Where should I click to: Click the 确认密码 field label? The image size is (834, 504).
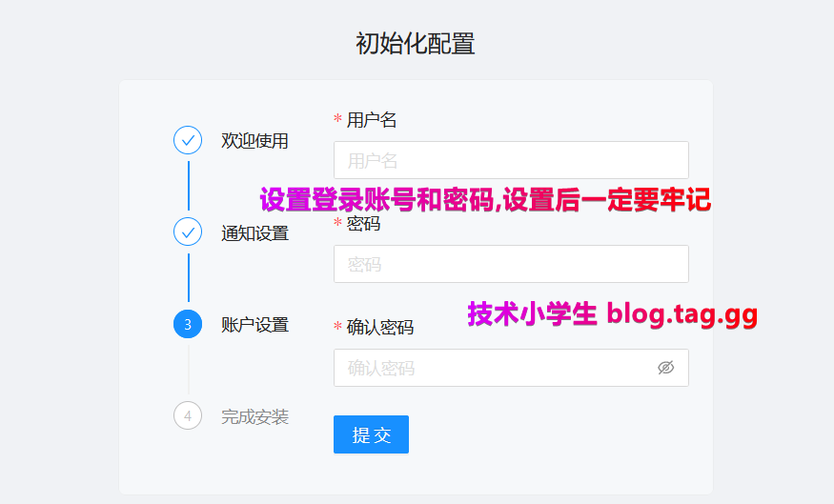click(380, 327)
